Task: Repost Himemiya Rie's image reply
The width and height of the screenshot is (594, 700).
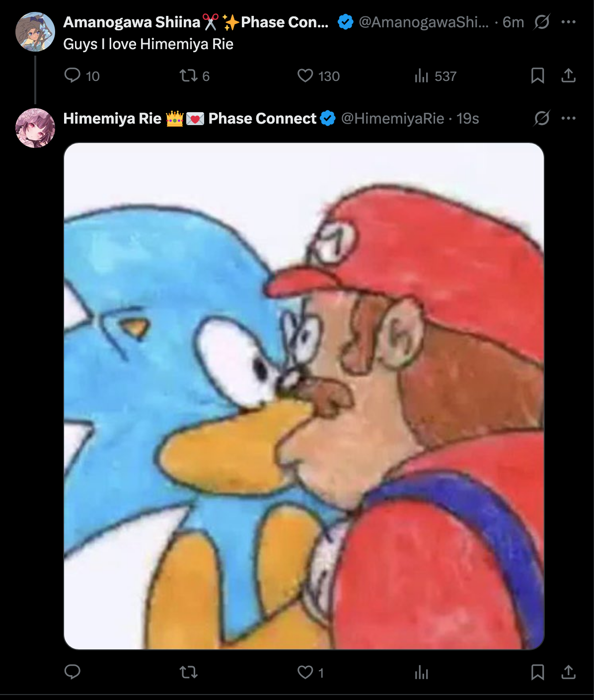Action: (188, 672)
